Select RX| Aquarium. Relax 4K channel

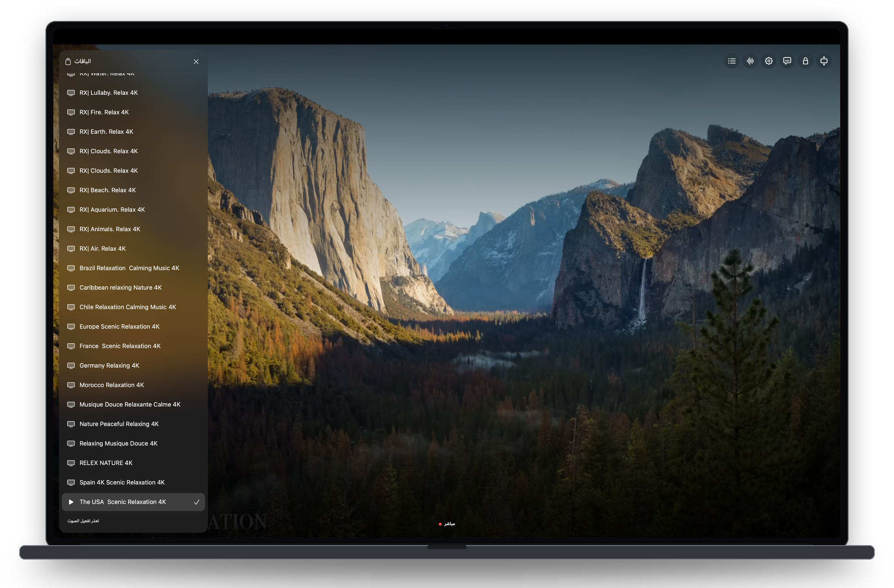tap(133, 210)
